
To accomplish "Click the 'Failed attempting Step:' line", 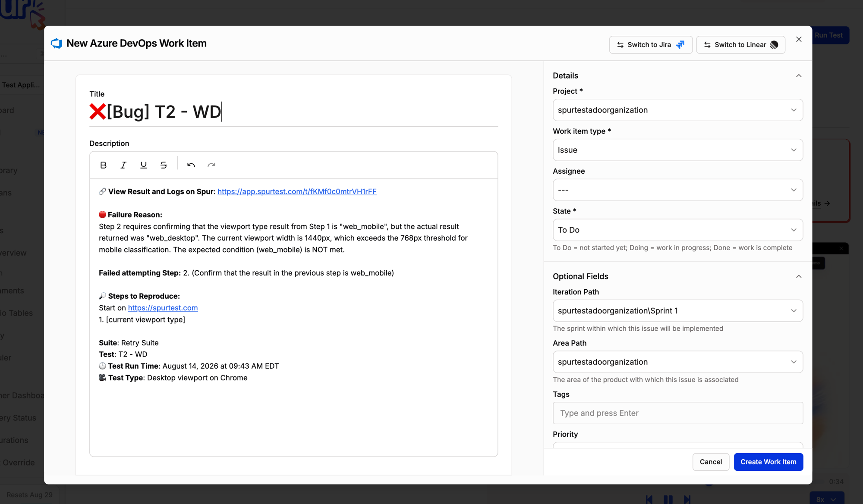I will (246, 273).
